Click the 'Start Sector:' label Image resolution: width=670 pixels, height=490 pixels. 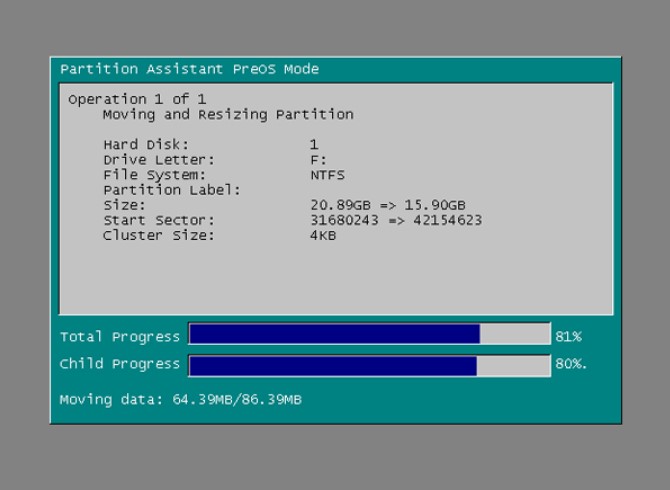[x=159, y=220]
